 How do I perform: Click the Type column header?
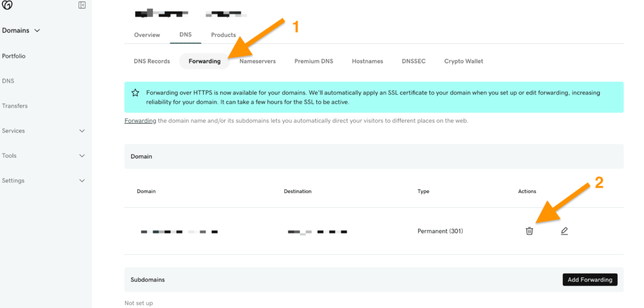point(423,191)
